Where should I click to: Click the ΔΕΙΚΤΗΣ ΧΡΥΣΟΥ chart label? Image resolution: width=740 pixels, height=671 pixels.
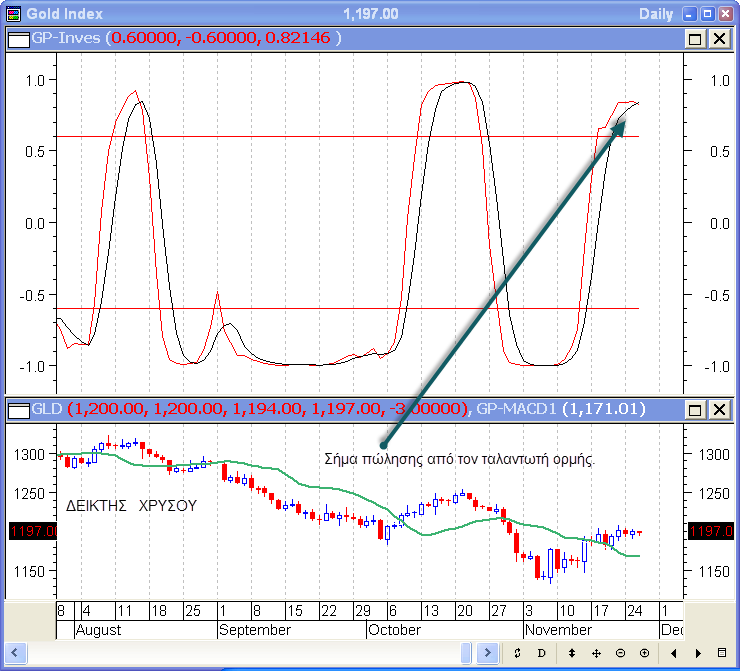[131, 505]
